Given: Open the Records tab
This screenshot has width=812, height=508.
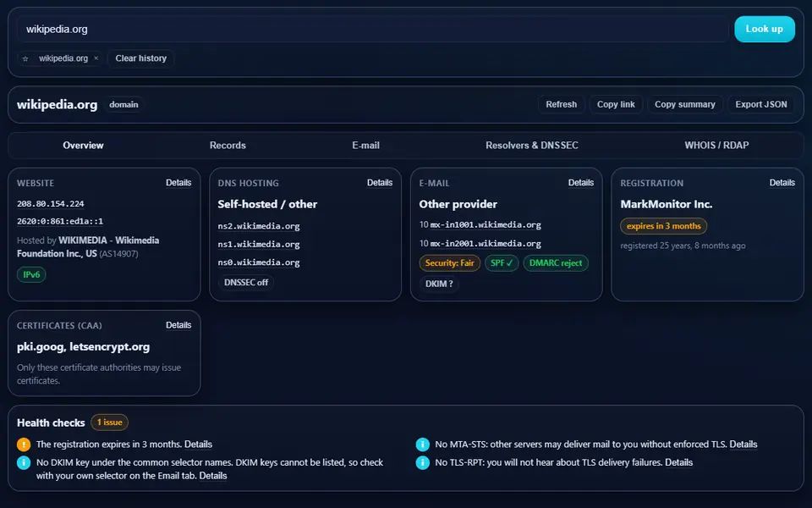Looking at the screenshot, I should pos(228,145).
